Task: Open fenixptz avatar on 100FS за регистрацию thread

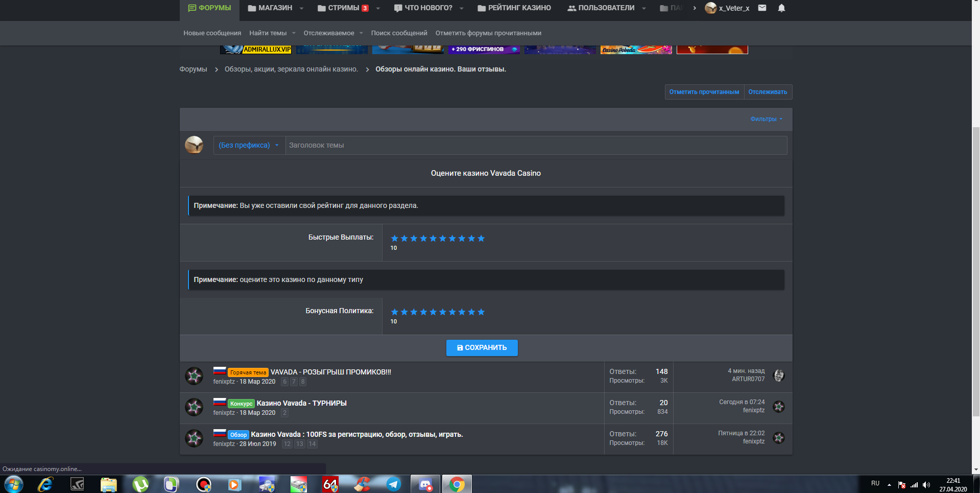Action: 194,438
